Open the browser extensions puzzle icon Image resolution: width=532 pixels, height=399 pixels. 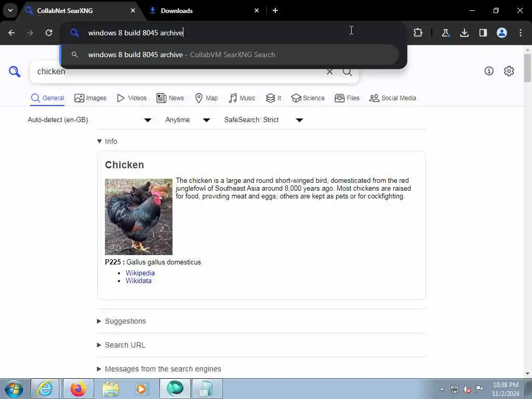point(418,33)
